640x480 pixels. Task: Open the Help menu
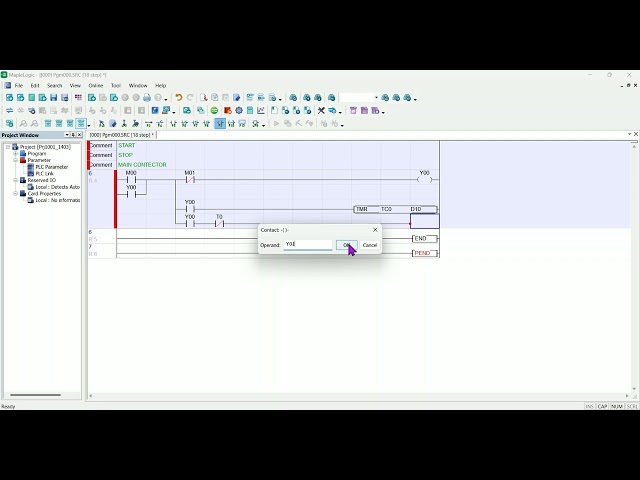(160, 85)
